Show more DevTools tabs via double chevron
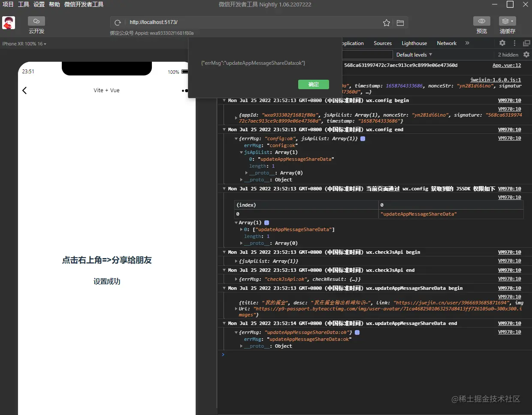This screenshot has height=415, width=532. [467, 43]
